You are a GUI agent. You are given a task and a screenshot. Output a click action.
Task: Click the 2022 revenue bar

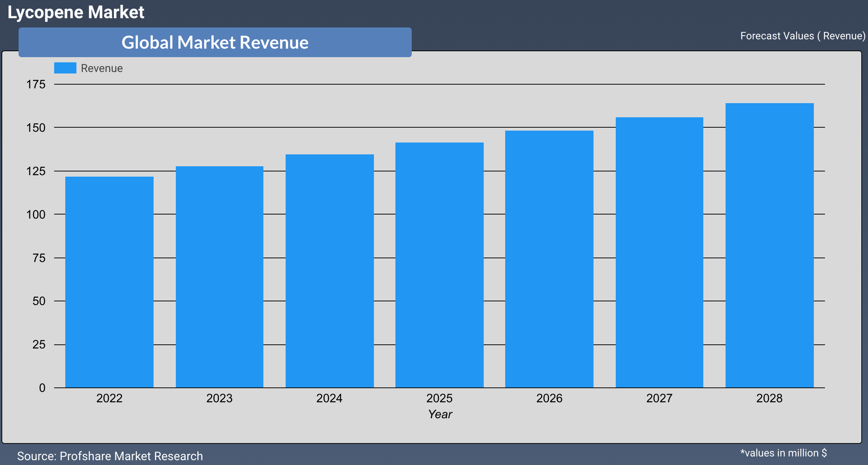click(x=109, y=282)
